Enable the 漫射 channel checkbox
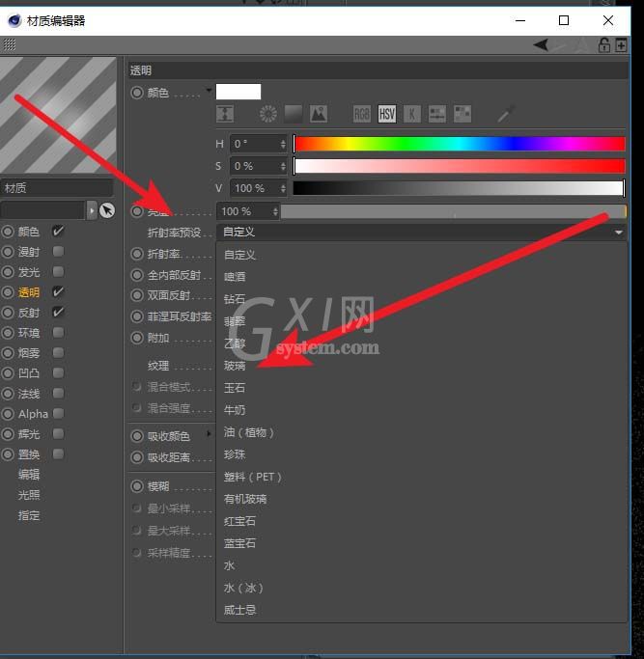Viewport: 644px width, 659px height. tap(58, 251)
